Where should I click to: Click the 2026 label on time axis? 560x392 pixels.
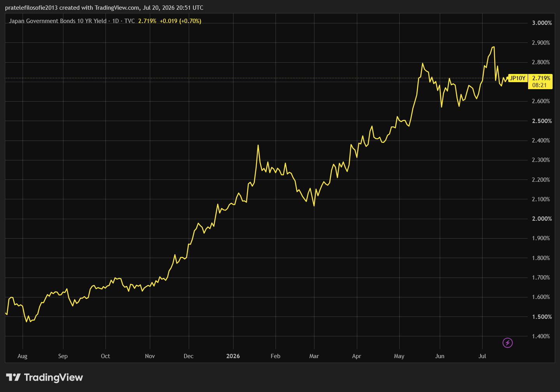tap(233, 356)
